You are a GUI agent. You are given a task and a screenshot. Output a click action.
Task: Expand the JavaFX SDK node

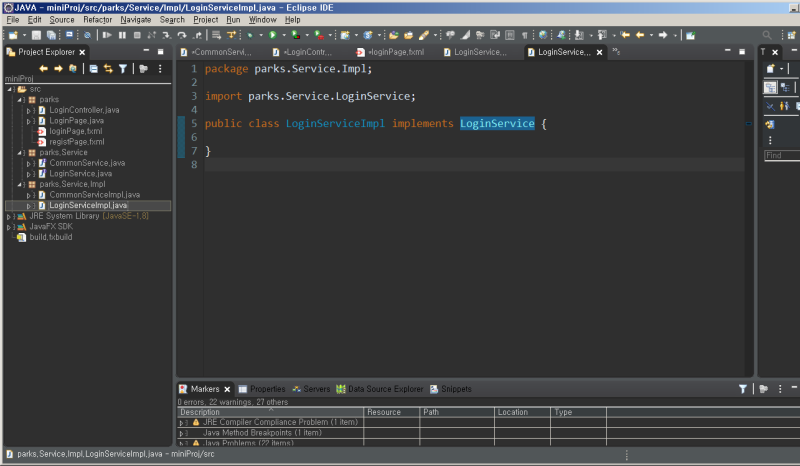[9, 227]
